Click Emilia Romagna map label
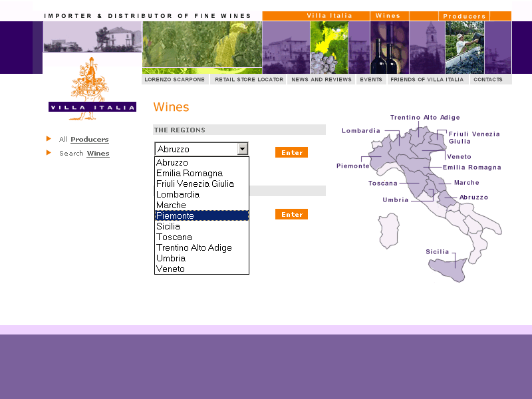 click(x=472, y=168)
